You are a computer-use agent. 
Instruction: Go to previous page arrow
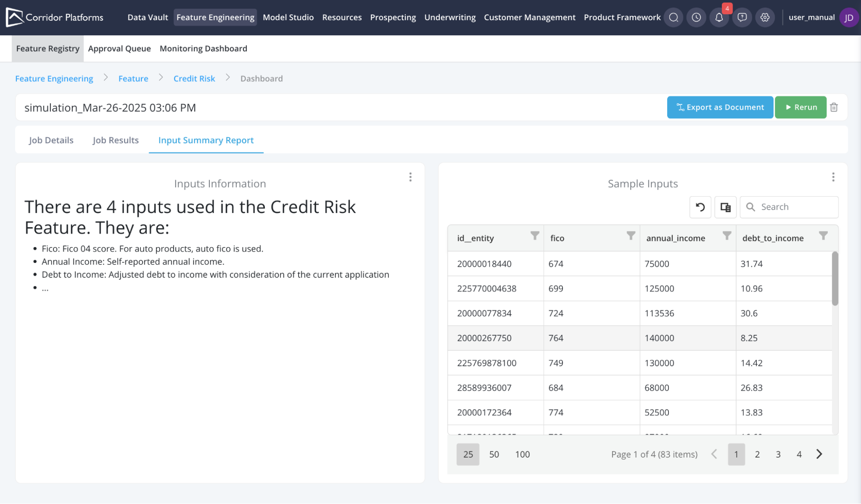click(715, 454)
